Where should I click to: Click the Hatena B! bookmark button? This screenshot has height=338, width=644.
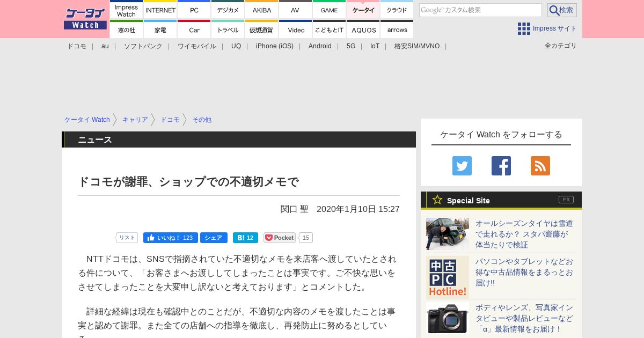[x=245, y=238]
